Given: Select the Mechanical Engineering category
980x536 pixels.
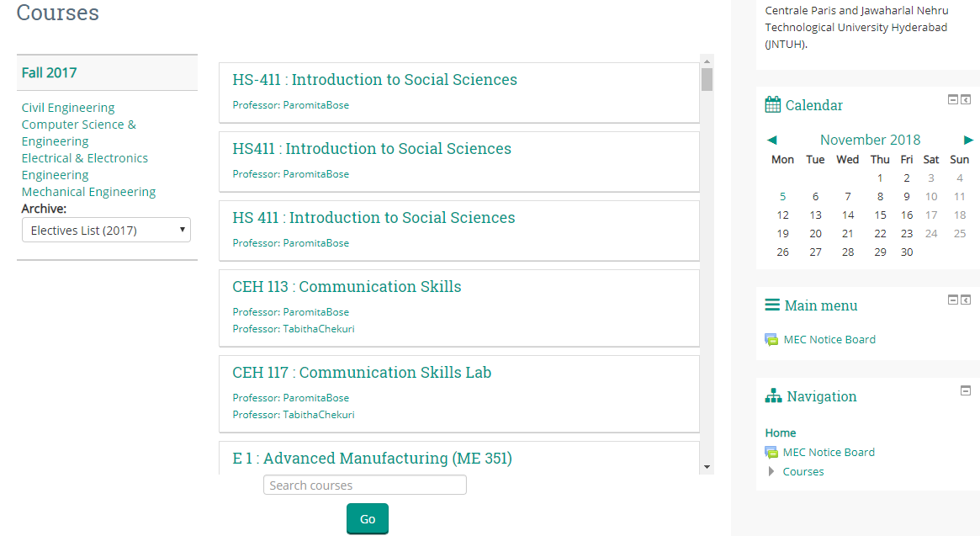Looking at the screenshot, I should pos(89,192).
